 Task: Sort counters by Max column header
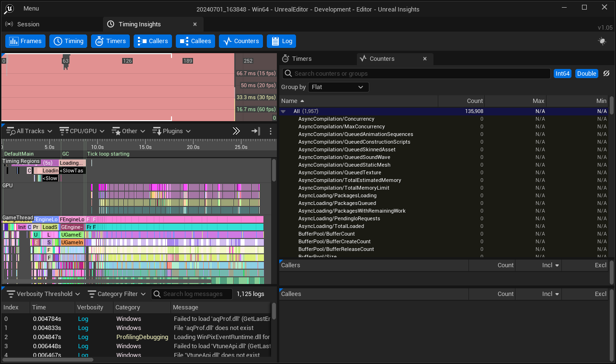(515, 101)
